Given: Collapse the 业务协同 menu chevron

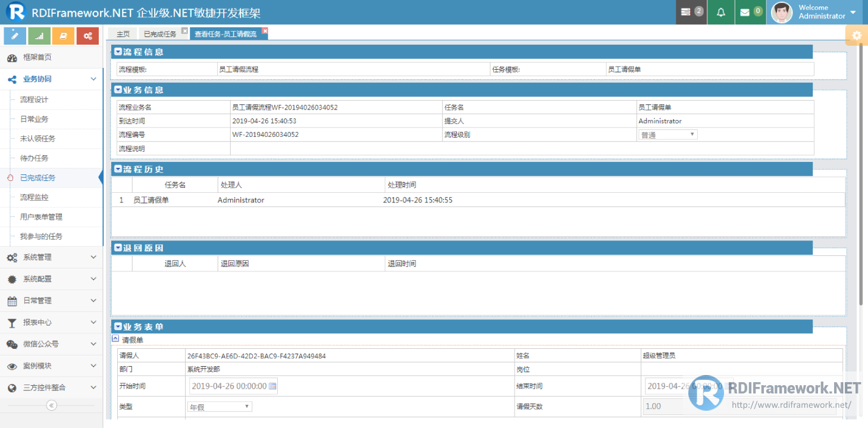Looking at the screenshot, I should click(93, 79).
